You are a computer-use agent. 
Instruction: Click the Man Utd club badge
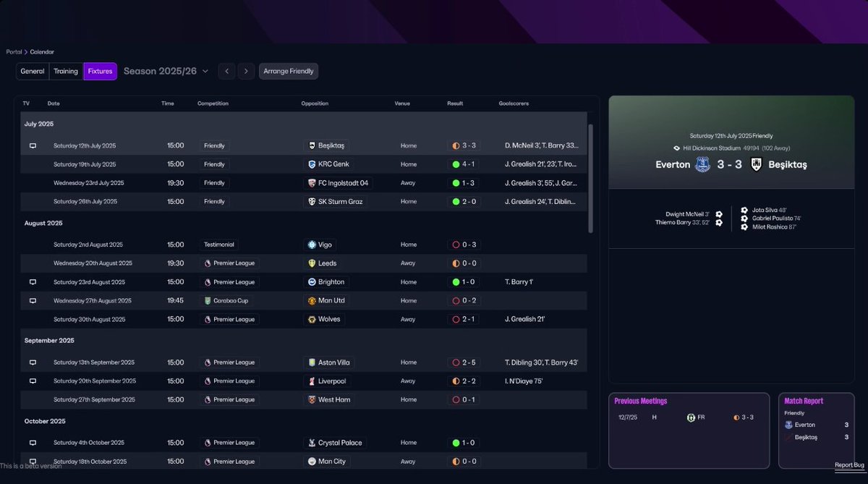point(312,300)
